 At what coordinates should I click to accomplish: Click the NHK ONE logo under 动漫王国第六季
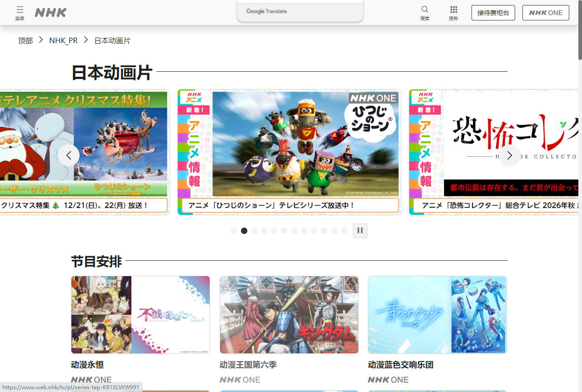pyautogui.click(x=240, y=380)
